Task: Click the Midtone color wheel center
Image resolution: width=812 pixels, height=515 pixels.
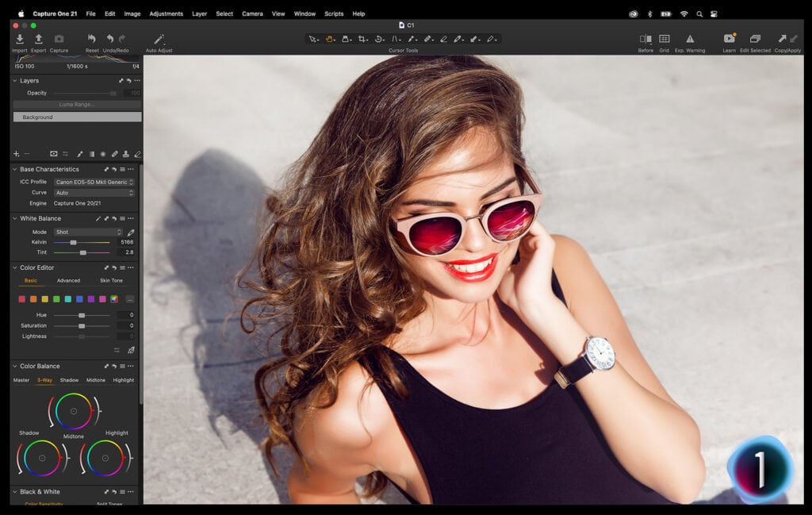Action: click(x=74, y=411)
